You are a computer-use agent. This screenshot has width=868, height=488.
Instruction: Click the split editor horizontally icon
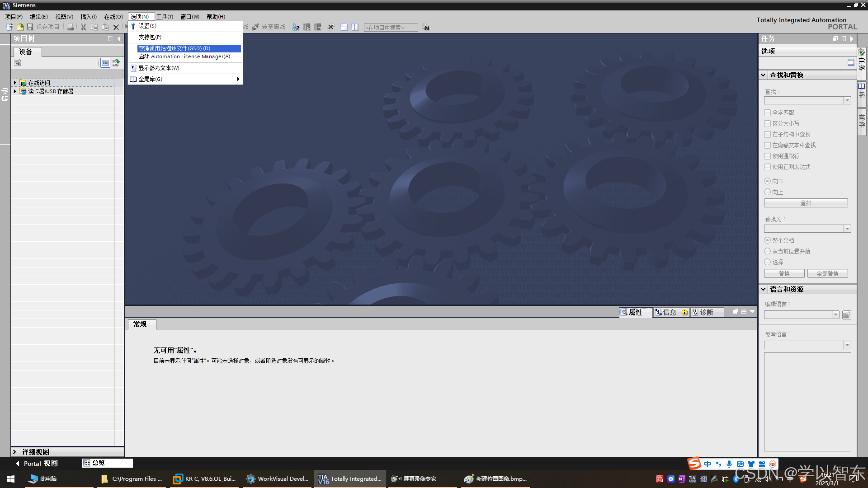tap(344, 27)
